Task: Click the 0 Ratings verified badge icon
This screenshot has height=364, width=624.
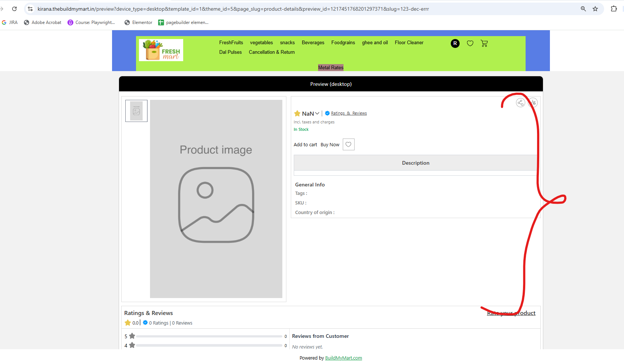Action: point(145,323)
